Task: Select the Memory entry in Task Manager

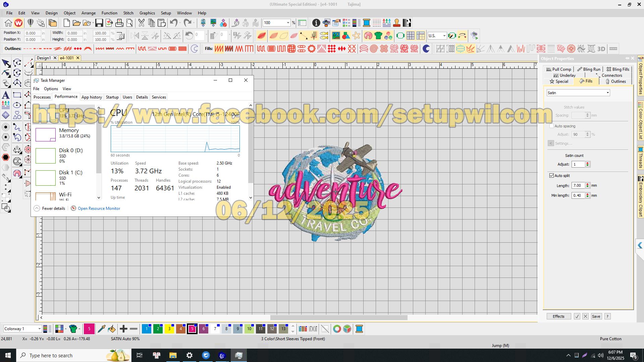Action: tap(65, 134)
